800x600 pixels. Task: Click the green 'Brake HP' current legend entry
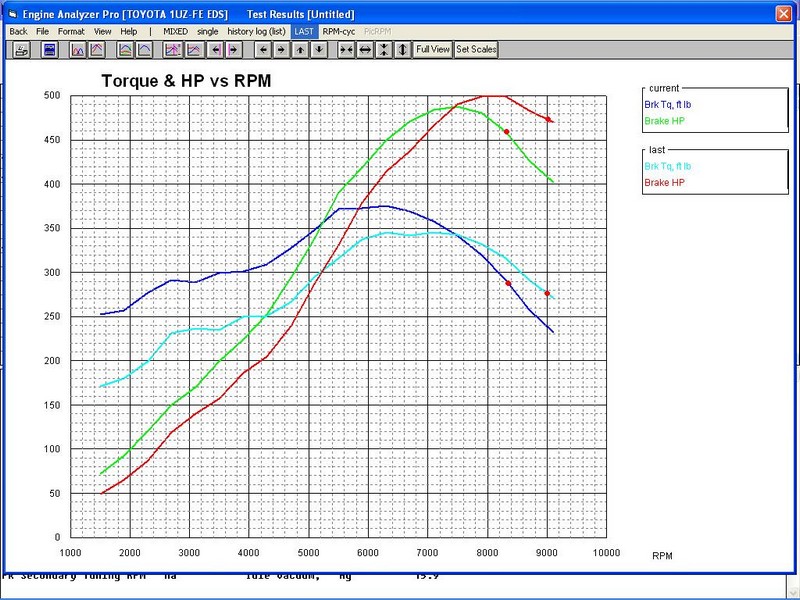[x=664, y=121]
